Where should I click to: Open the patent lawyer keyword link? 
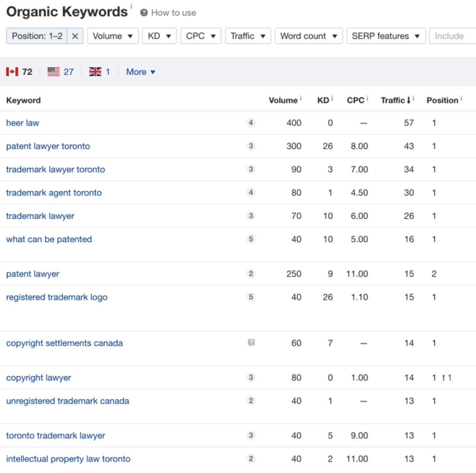[33, 274]
